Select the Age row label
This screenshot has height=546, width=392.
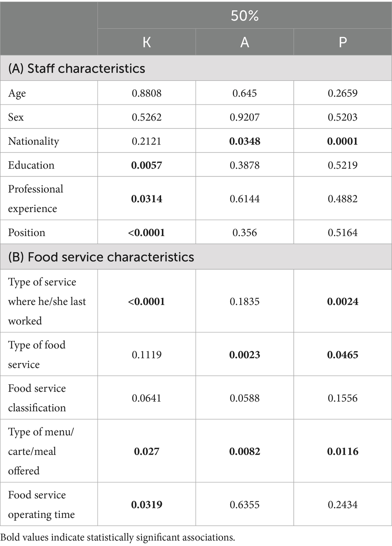pos(17,93)
